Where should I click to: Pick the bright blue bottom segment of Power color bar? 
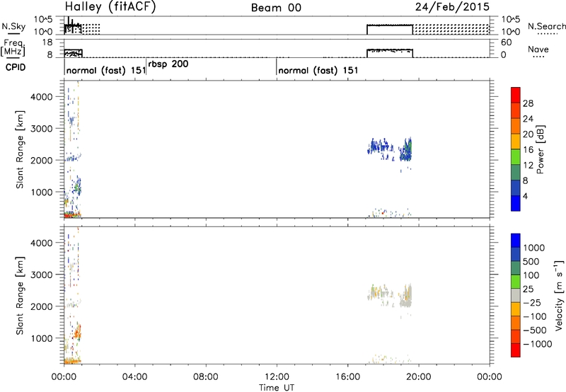coord(516,203)
